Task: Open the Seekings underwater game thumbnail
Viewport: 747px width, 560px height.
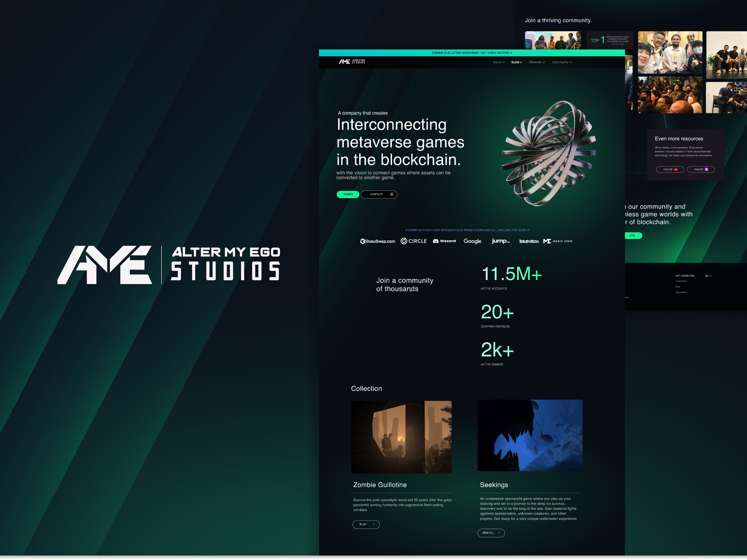Action: (530, 435)
